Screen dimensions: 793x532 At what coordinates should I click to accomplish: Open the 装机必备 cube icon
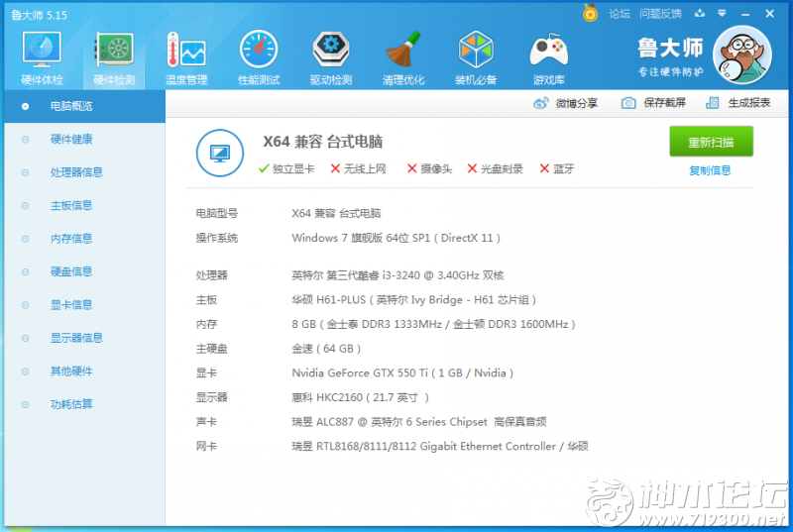[476, 55]
